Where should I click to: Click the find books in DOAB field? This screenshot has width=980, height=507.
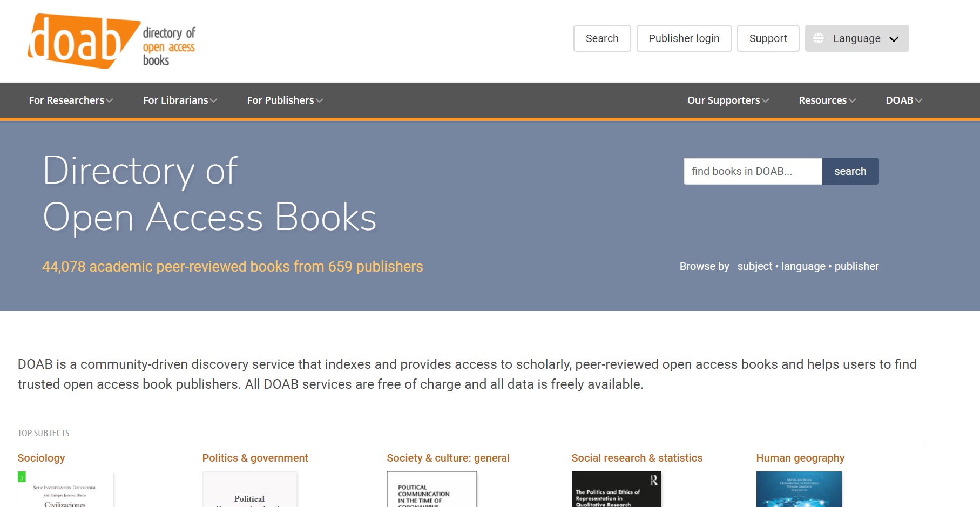[753, 171]
